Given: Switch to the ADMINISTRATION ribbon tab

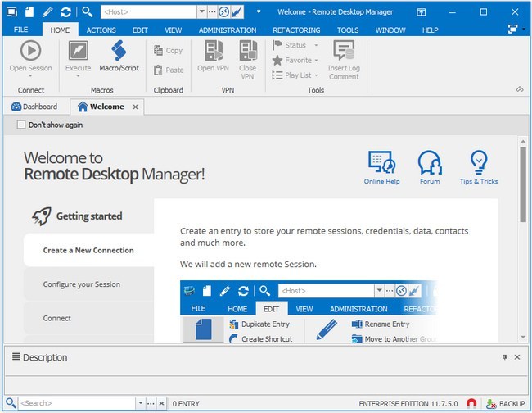Looking at the screenshot, I should (228, 30).
